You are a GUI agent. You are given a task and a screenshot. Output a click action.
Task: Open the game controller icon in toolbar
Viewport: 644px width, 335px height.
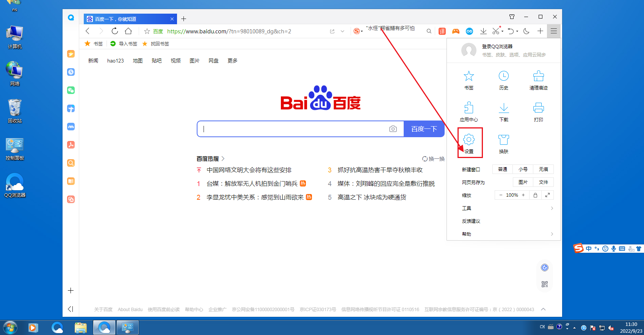click(456, 31)
